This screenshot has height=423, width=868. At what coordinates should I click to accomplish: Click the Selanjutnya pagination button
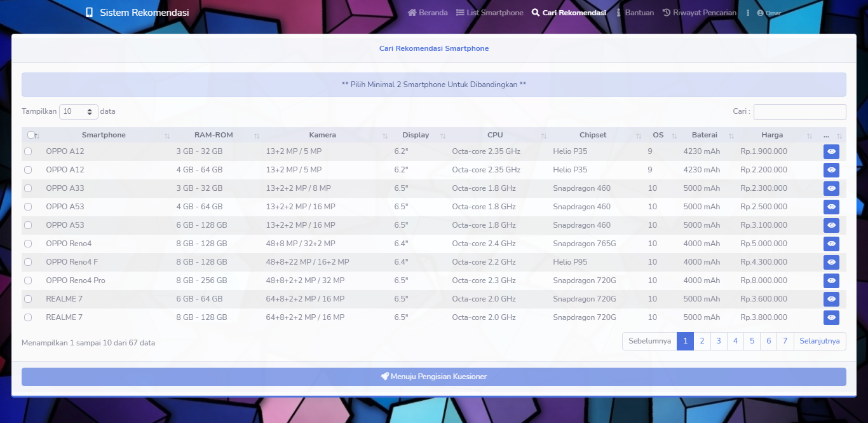click(820, 341)
